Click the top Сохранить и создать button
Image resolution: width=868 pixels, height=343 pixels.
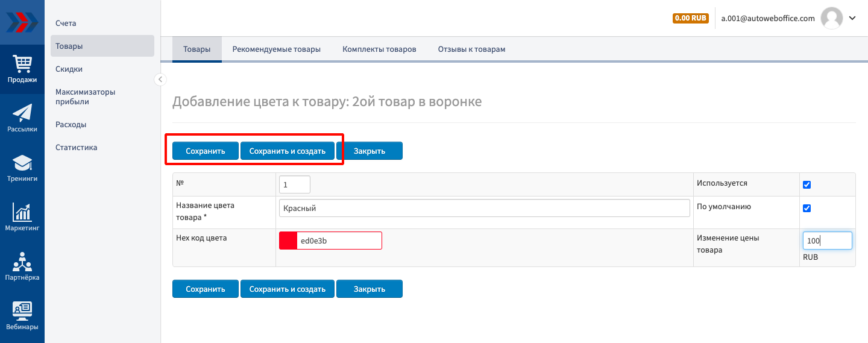coord(288,151)
